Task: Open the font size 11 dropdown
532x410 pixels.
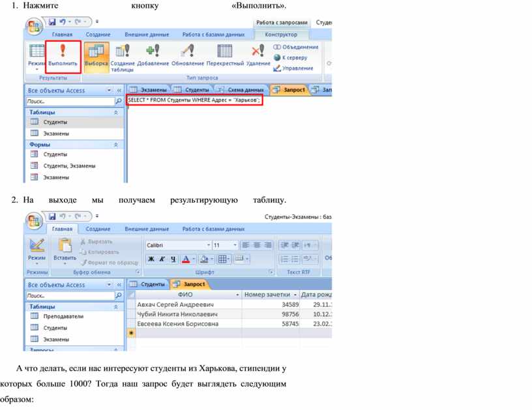Action: [x=235, y=245]
